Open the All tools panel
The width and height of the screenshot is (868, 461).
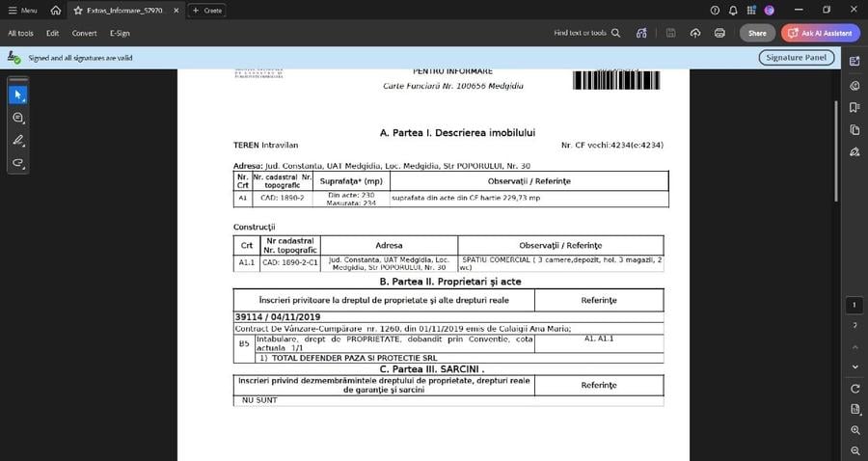tap(20, 33)
